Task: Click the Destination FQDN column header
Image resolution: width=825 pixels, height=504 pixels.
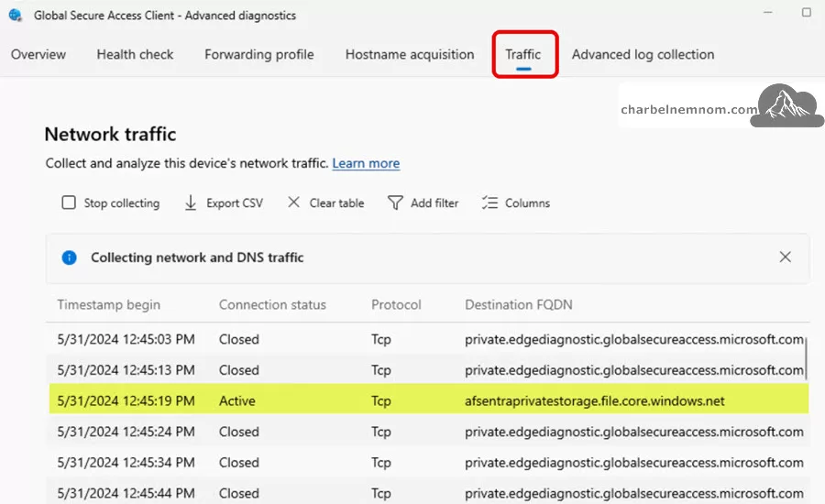Action: (518, 305)
